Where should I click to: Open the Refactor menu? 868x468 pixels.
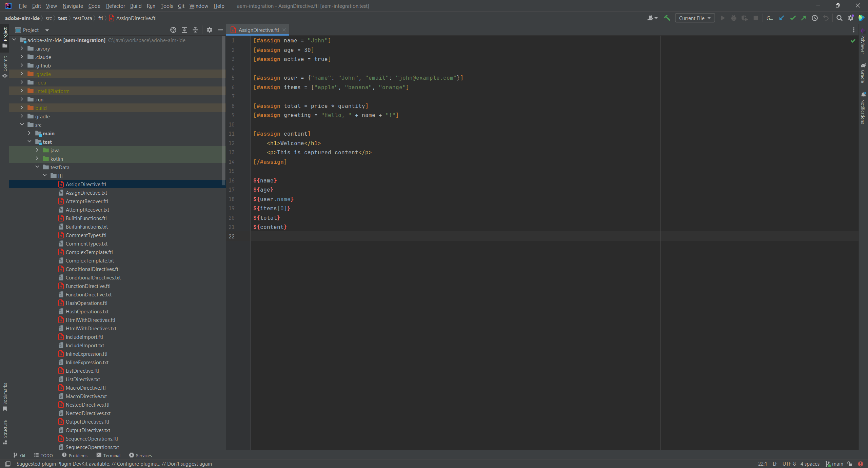click(115, 6)
